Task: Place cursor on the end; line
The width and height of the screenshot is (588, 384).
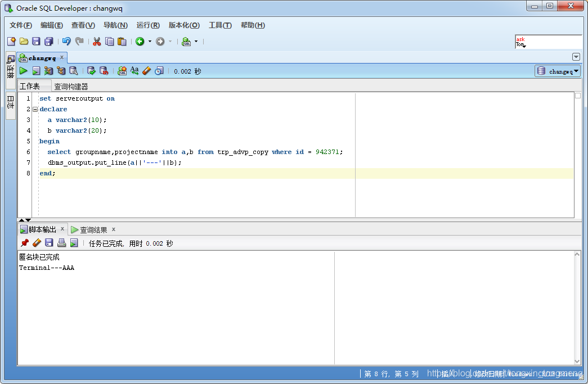Action: point(306,173)
